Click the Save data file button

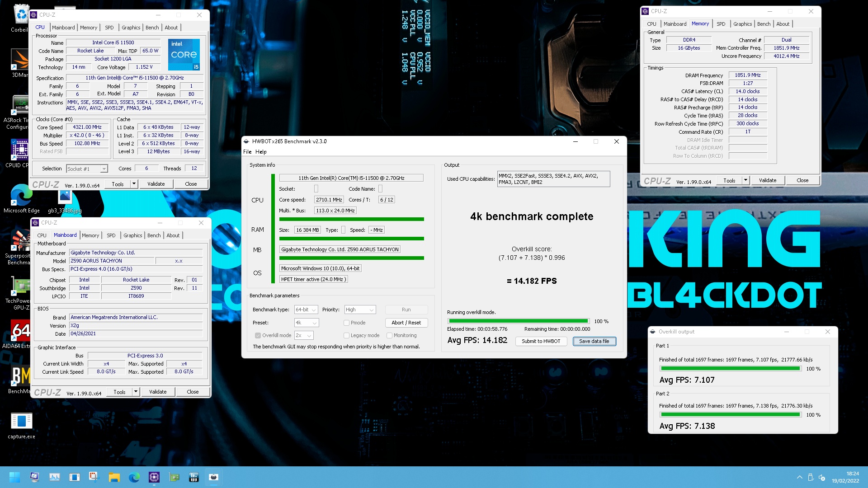click(594, 341)
